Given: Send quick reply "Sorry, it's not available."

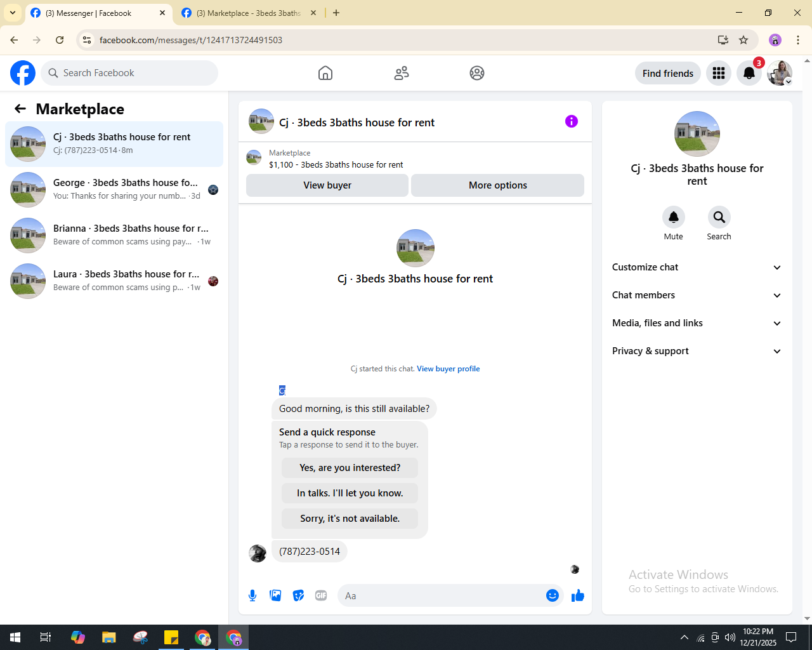Looking at the screenshot, I should point(350,519).
